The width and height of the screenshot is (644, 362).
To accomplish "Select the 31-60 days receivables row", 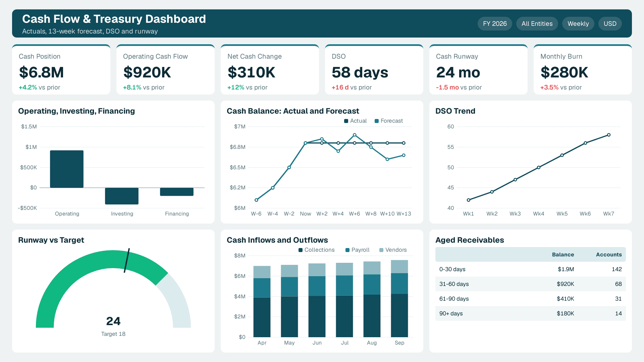I will 531,284.
